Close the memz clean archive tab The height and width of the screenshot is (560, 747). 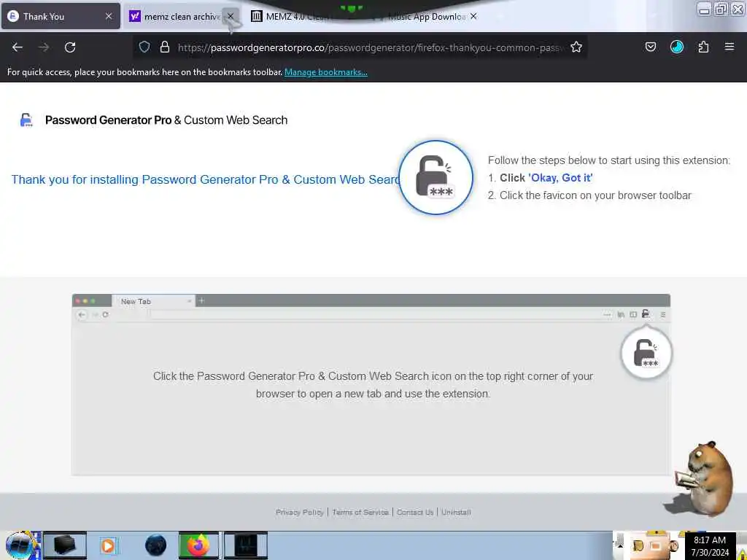pos(231,16)
